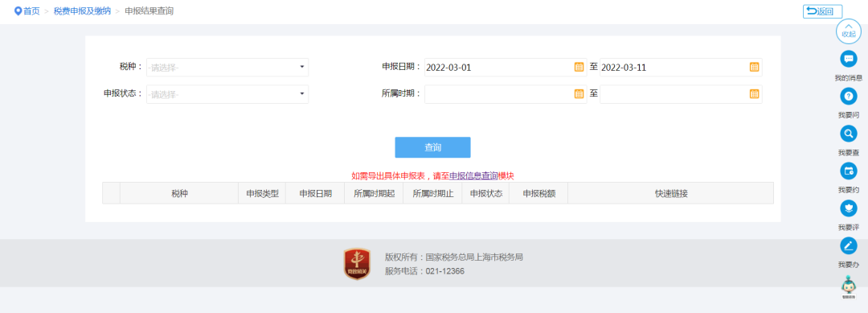
Task: Open the 我要评 rating icon
Action: (x=848, y=208)
